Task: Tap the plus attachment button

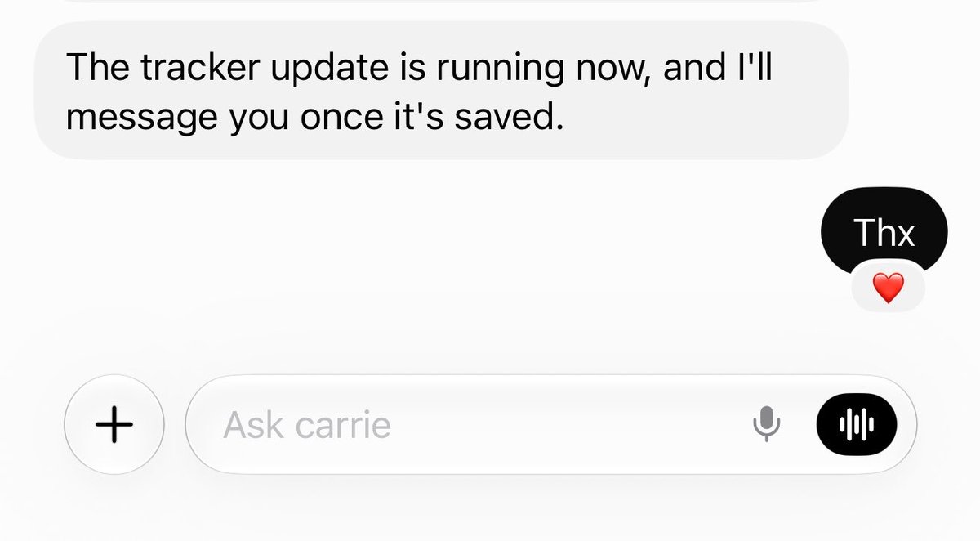Action: click(114, 425)
